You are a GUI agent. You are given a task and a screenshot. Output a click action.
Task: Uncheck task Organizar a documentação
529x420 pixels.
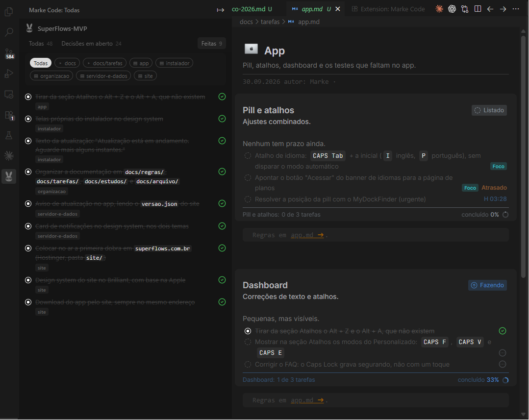point(28,172)
